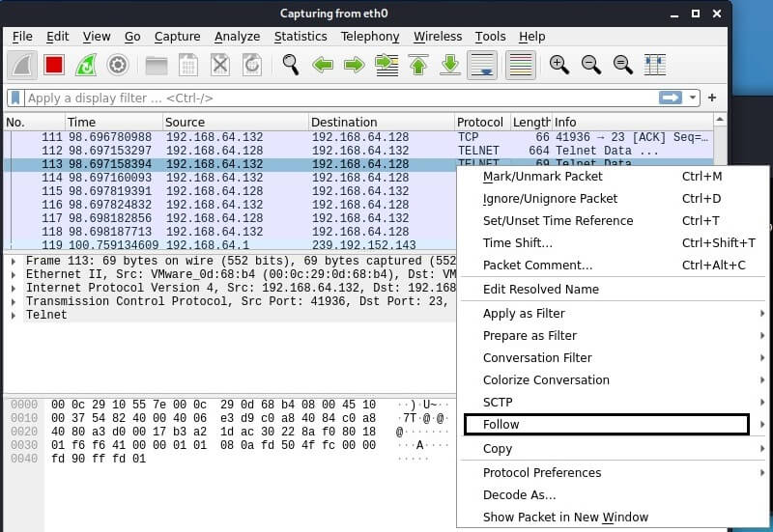Click the reload capture file icon
The image size is (773, 532).
click(252, 65)
